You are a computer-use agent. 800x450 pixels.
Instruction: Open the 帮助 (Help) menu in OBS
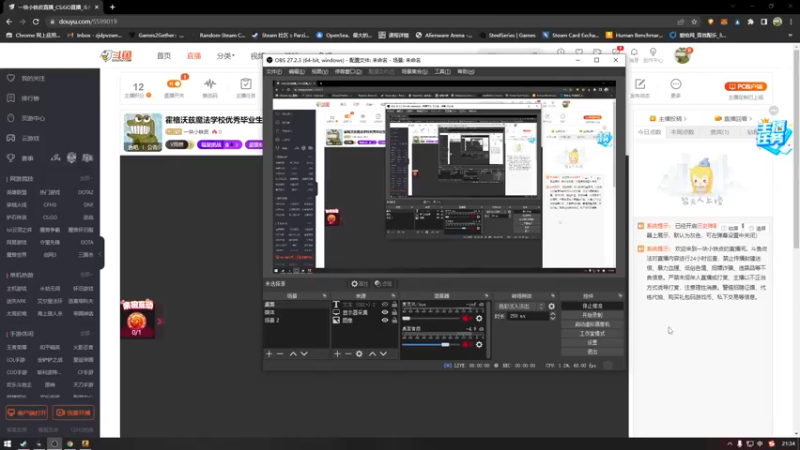[465, 72]
